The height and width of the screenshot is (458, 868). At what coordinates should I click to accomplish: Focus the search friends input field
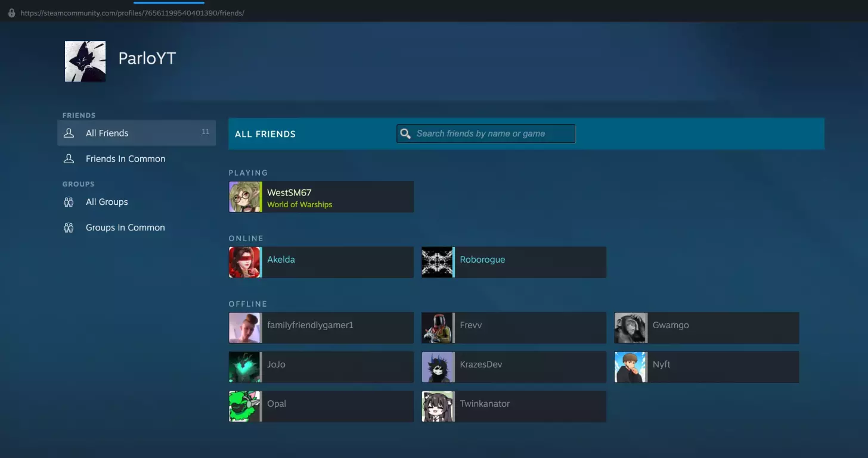click(x=486, y=133)
